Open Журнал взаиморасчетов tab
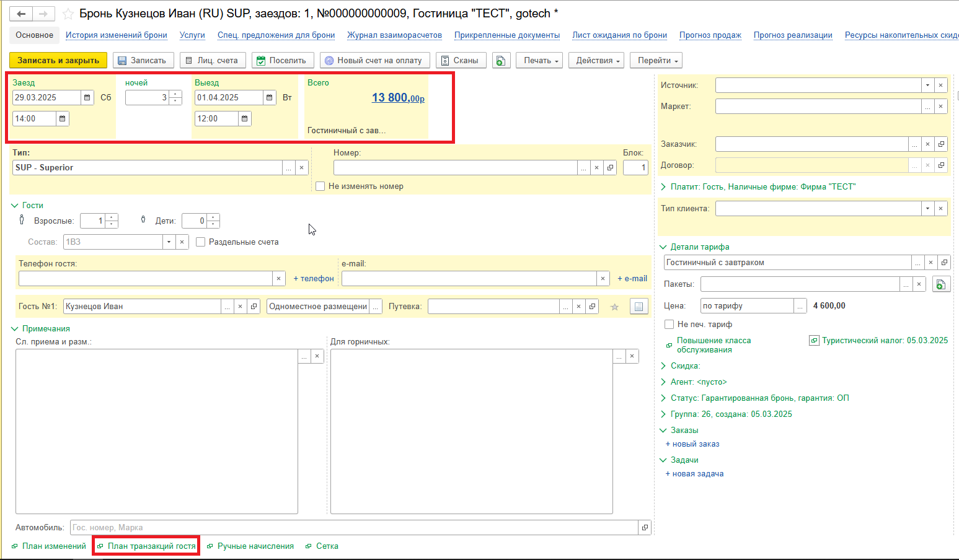Viewport: 959px width, 560px height. click(394, 35)
